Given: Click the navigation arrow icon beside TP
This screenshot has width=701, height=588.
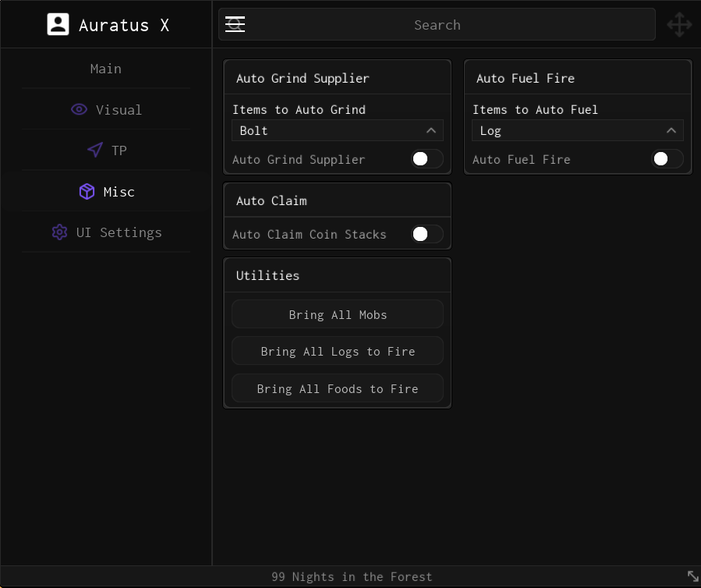Looking at the screenshot, I should pos(95,151).
